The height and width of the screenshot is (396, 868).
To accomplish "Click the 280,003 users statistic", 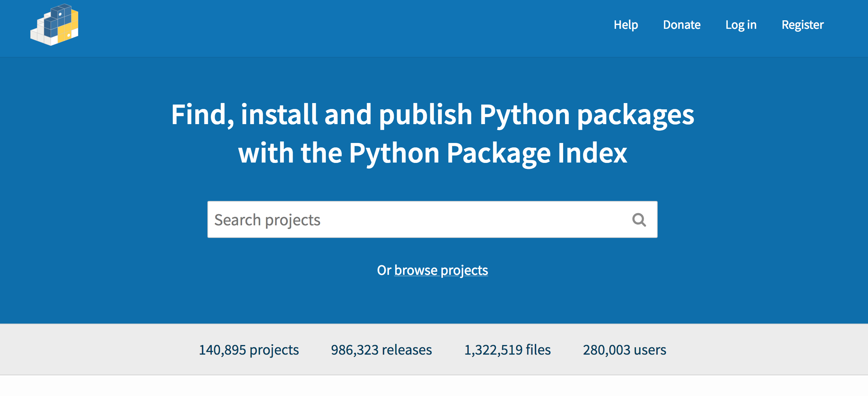I will pyautogui.click(x=624, y=350).
